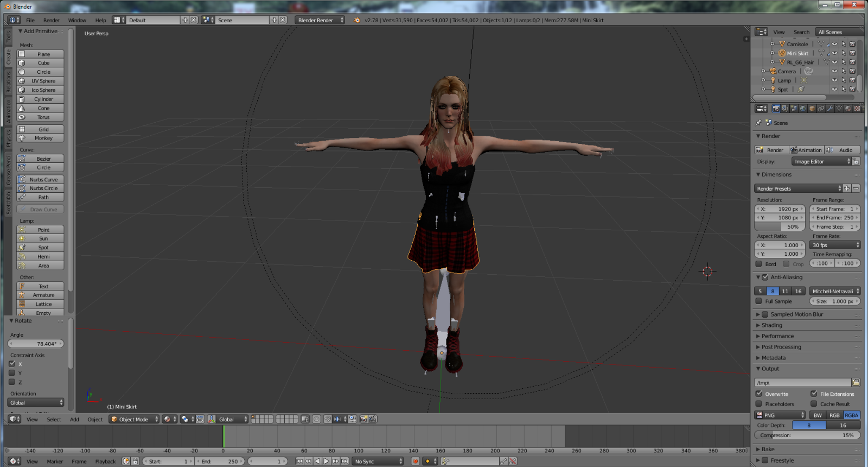Enable the Z constraint axis checkbox
Viewport: 868px width, 467px height.
pyautogui.click(x=12, y=382)
